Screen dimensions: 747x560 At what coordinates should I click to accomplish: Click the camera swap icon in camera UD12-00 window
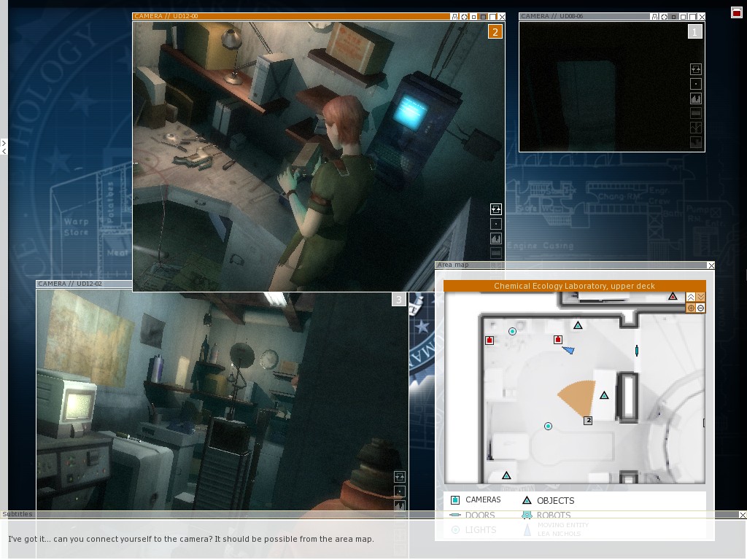click(496, 210)
